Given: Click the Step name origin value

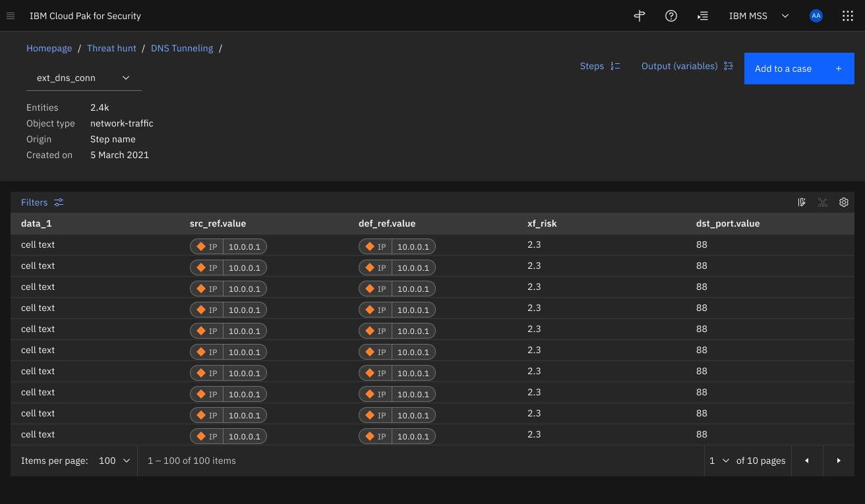Looking at the screenshot, I should coord(113,139).
